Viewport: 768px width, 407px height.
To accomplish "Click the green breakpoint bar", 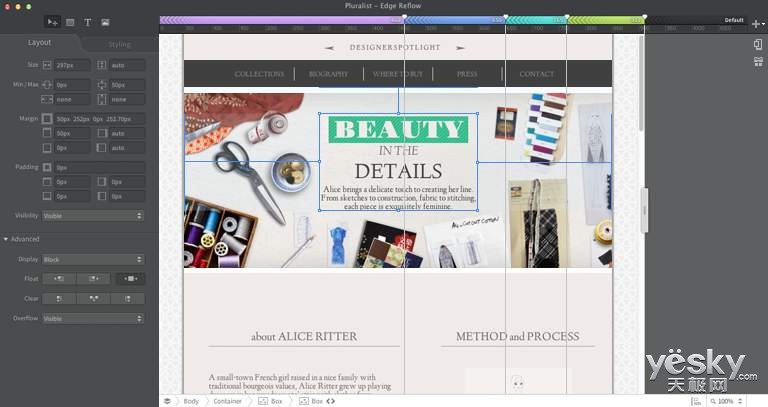I will 606,20.
